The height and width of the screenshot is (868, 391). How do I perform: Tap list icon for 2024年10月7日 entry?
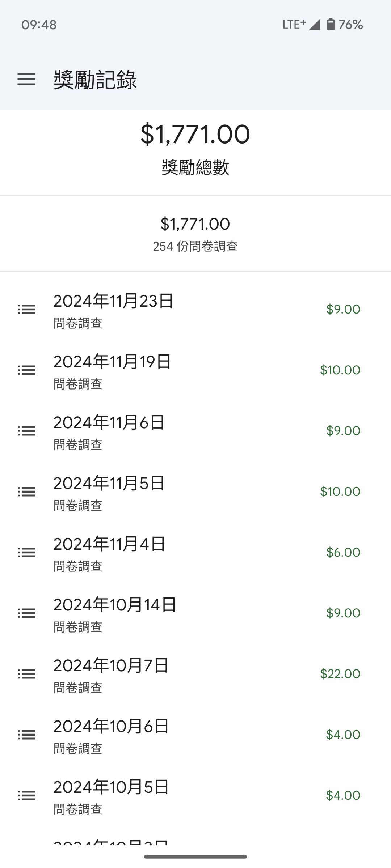[26, 674]
